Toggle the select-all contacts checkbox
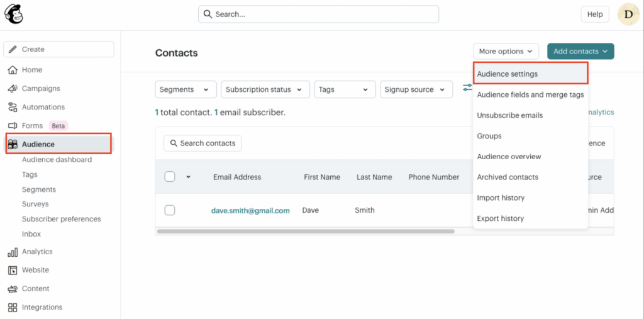This screenshot has width=644, height=319. click(170, 177)
